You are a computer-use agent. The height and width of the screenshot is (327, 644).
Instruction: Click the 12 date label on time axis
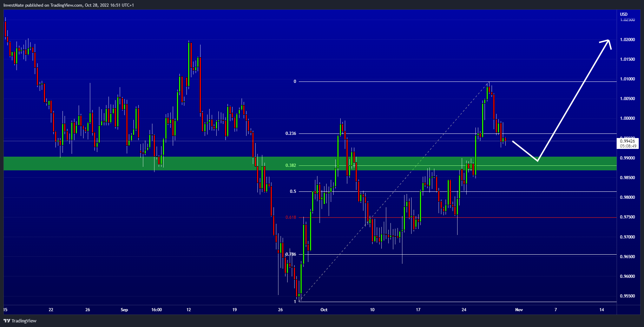(189, 310)
